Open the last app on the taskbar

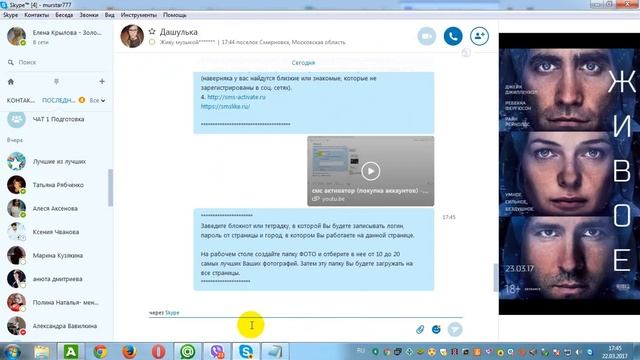pos(275,352)
